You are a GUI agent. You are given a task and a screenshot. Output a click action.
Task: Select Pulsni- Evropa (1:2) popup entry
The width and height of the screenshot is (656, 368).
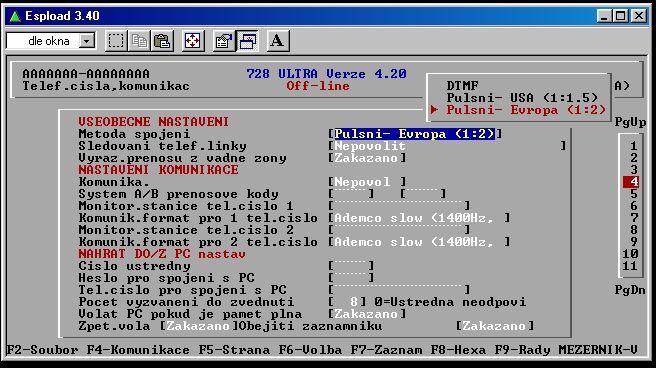(526, 110)
